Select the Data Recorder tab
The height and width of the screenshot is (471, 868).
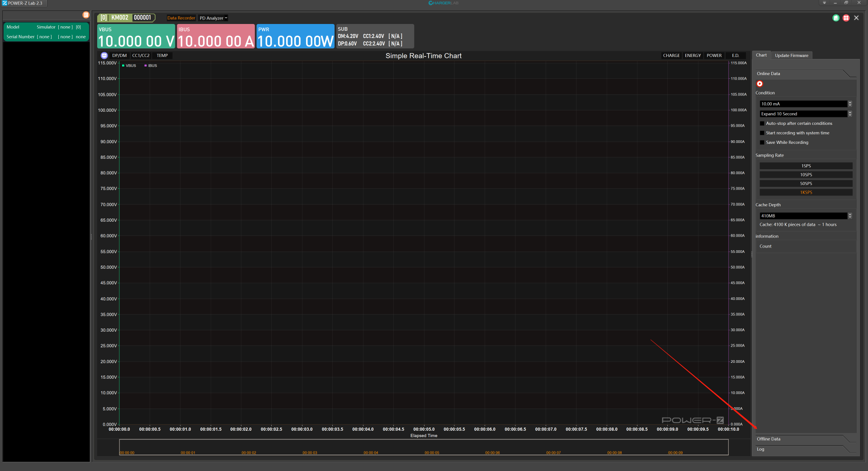[181, 18]
